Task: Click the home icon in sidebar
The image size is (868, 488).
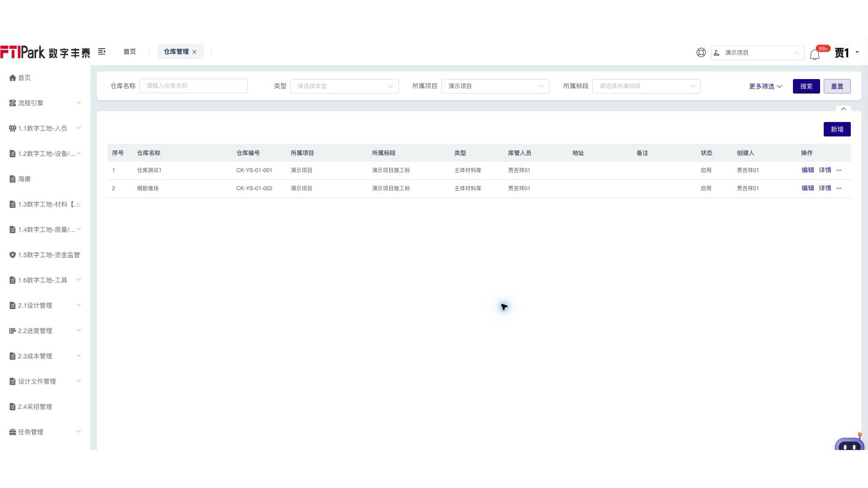Action: 13,78
